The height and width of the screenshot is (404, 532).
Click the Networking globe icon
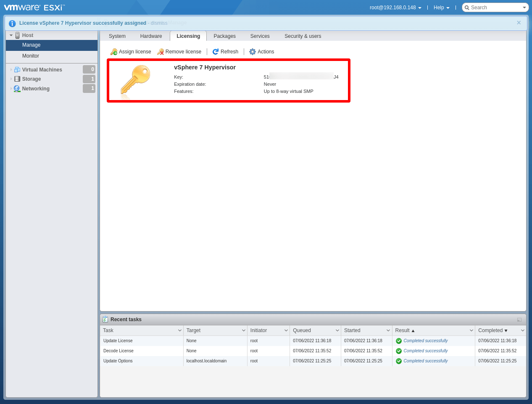click(17, 89)
